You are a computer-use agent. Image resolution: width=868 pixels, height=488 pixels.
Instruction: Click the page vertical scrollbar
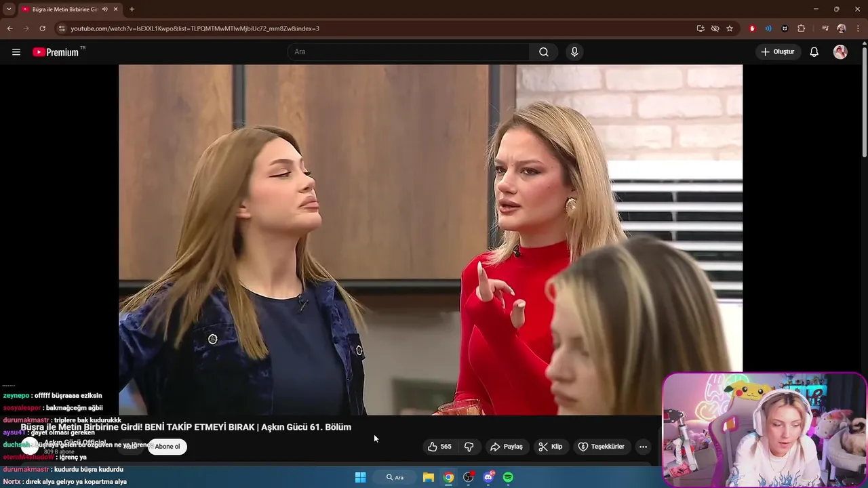[864, 102]
